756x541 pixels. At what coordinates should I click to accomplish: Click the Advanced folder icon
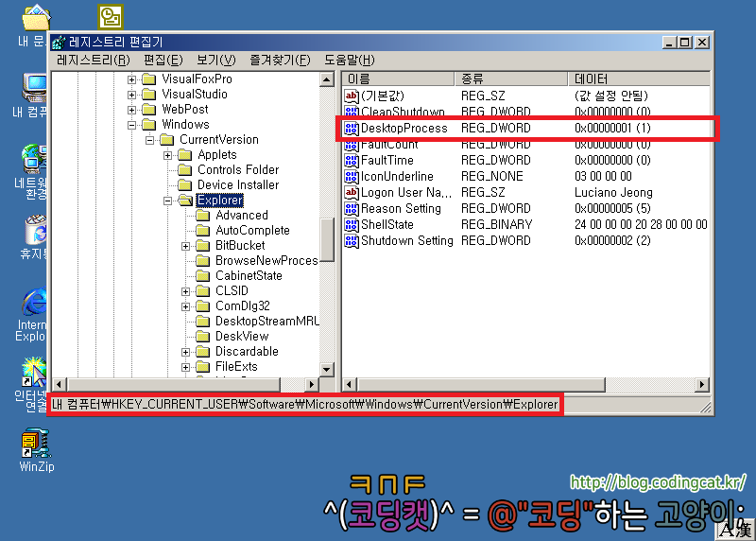pyautogui.click(x=202, y=216)
